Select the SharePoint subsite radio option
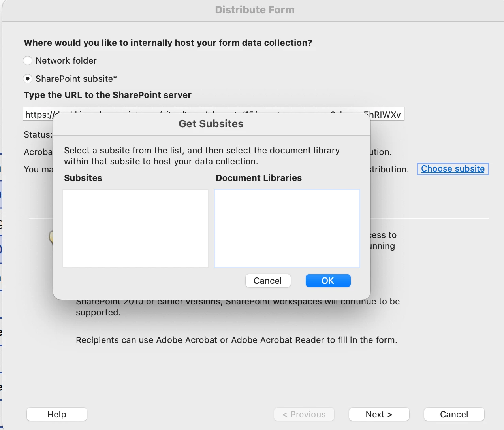504x430 pixels. pos(28,79)
